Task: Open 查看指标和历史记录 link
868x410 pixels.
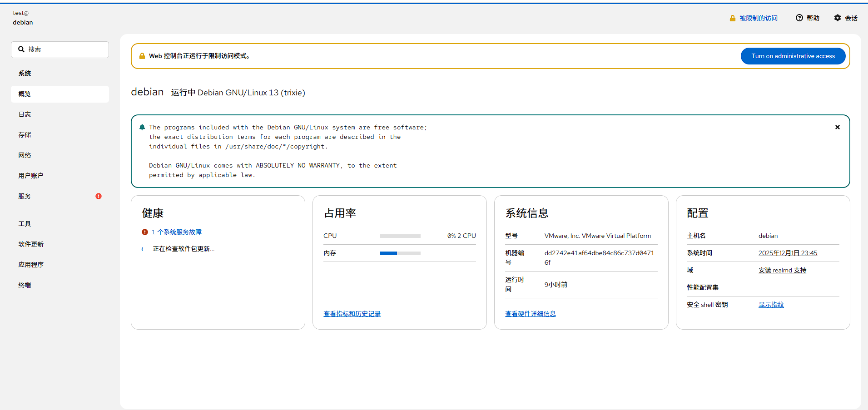Action: coord(352,314)
